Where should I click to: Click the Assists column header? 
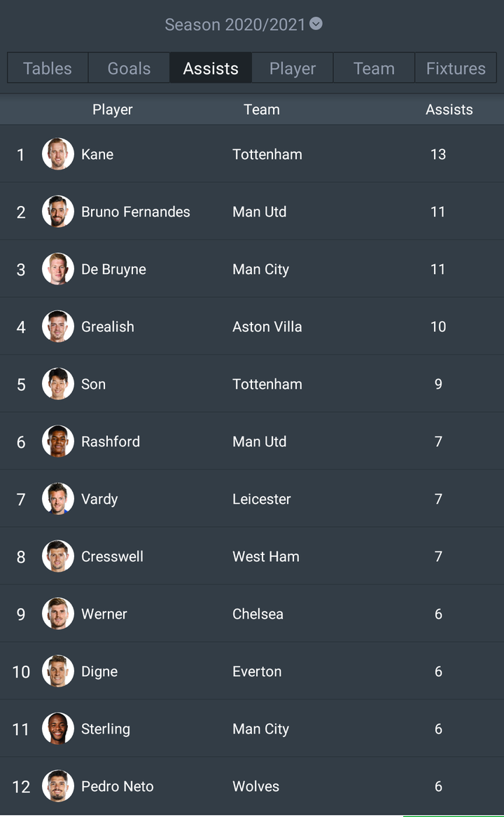tap(449, 109)
